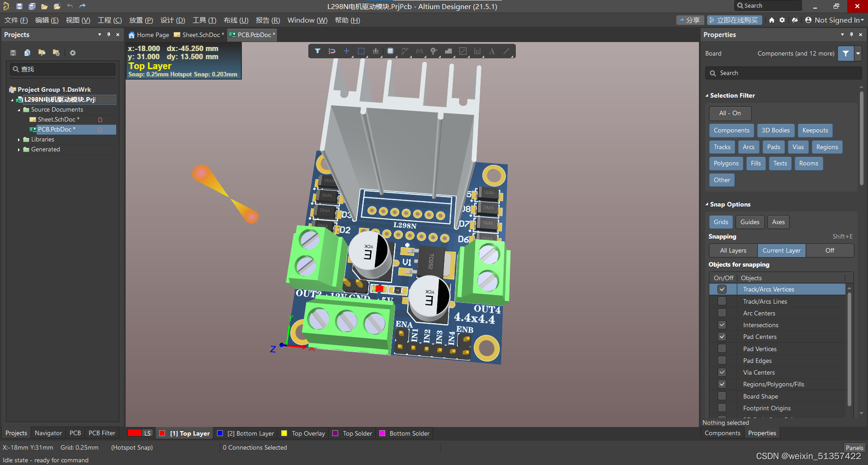Viewport: 868px width, 465px height.
Task: Click the Top Overlay yellow swatch
Action: [284, 433]
